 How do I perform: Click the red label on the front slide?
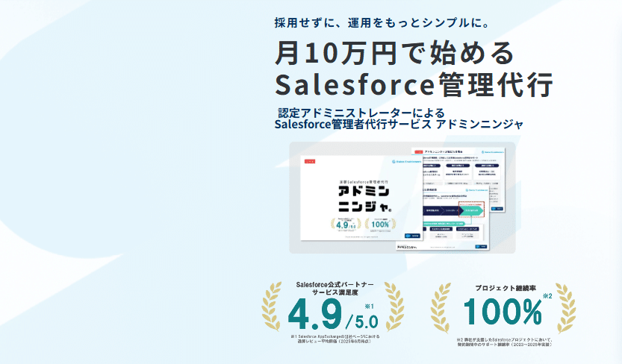pyautogui.click(x=307, y=160)
